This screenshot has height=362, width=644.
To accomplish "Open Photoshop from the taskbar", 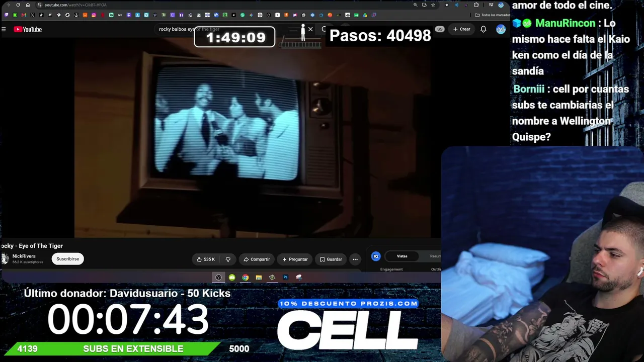I will coord(285,277).
